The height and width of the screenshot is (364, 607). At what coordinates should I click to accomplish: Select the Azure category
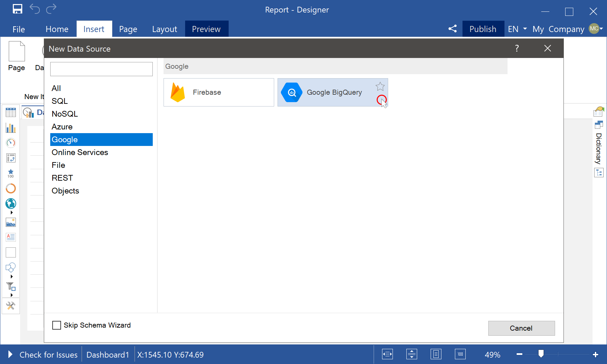click(102, 127)
